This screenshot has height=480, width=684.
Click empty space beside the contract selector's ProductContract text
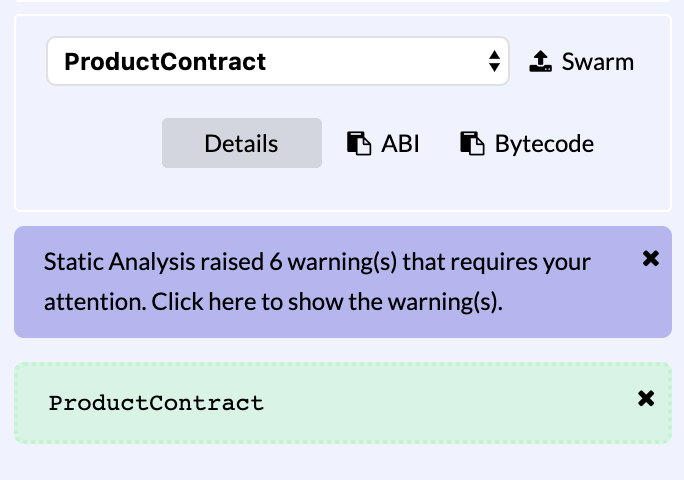pos(375,61)
